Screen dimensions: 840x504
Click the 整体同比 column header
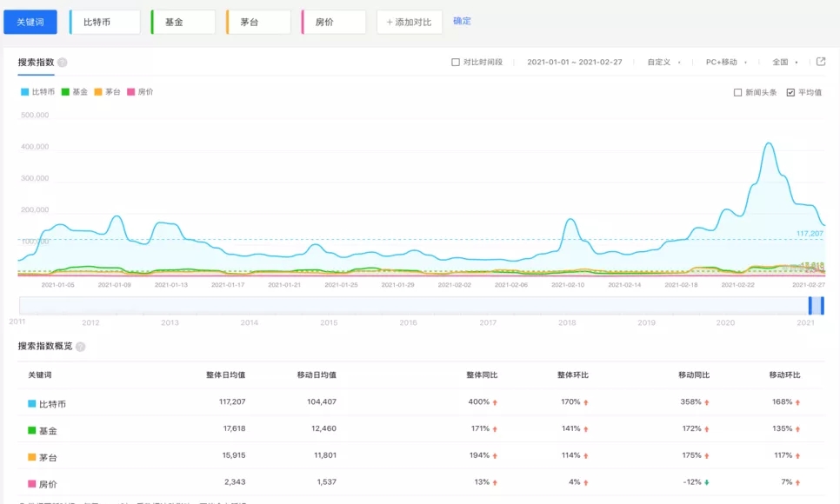click(482, 375)
